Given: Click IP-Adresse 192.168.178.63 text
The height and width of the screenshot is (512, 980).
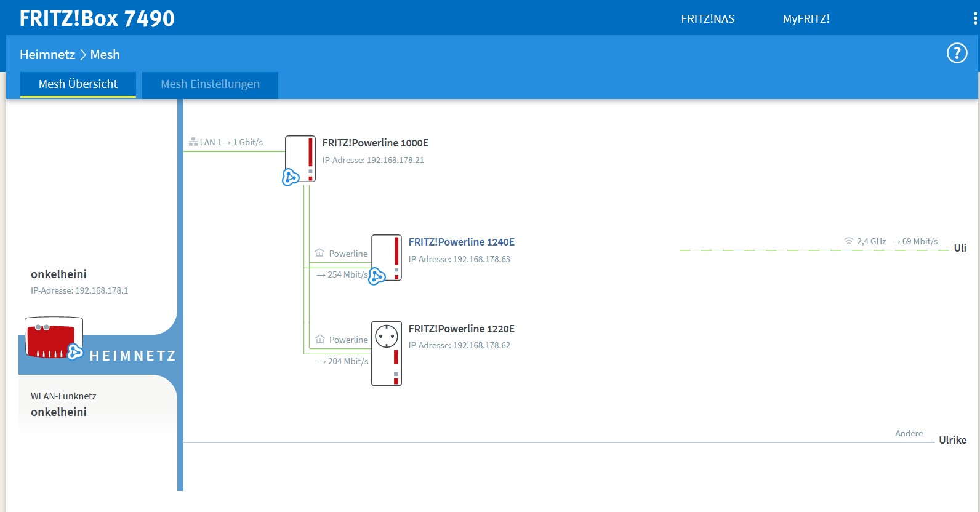Looking at the screenshot, I should pyautogui.click(x=459, y=259).
